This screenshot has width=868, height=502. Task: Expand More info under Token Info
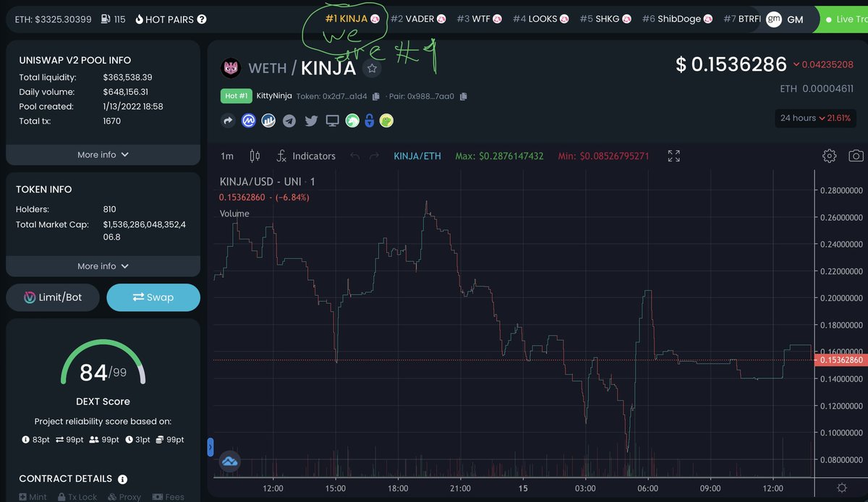(103, 266)
